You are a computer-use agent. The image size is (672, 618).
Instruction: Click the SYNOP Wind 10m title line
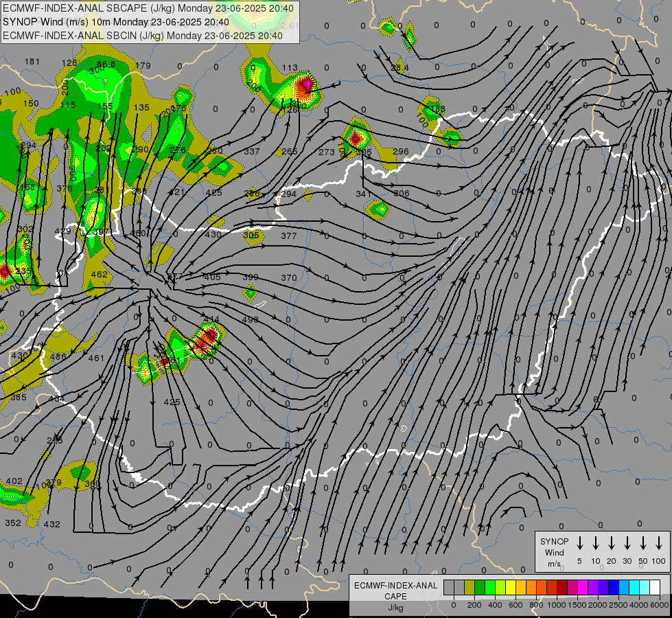[x=116, y=22]
